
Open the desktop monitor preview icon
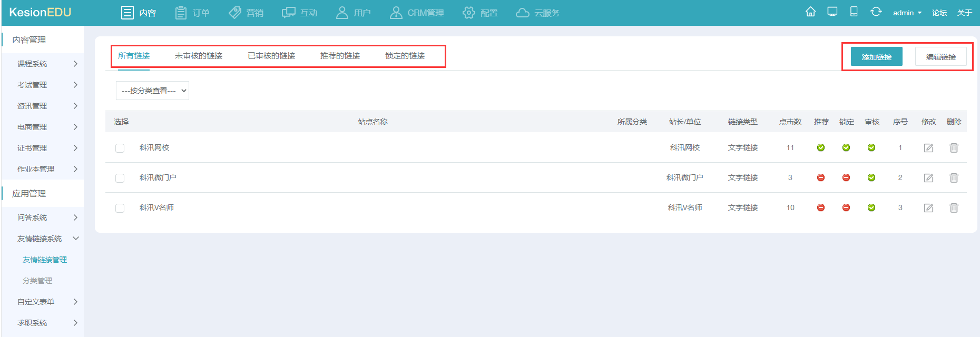click(832, 12)
